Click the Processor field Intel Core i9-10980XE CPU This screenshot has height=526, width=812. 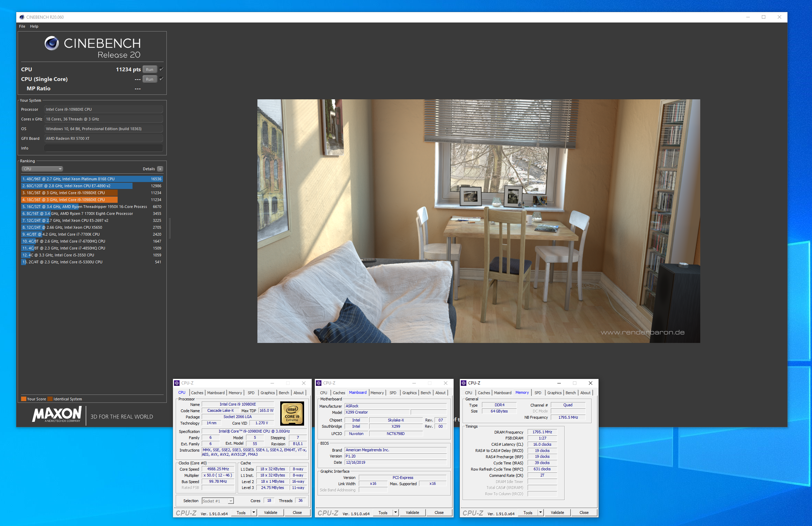[x=103, y=109]
